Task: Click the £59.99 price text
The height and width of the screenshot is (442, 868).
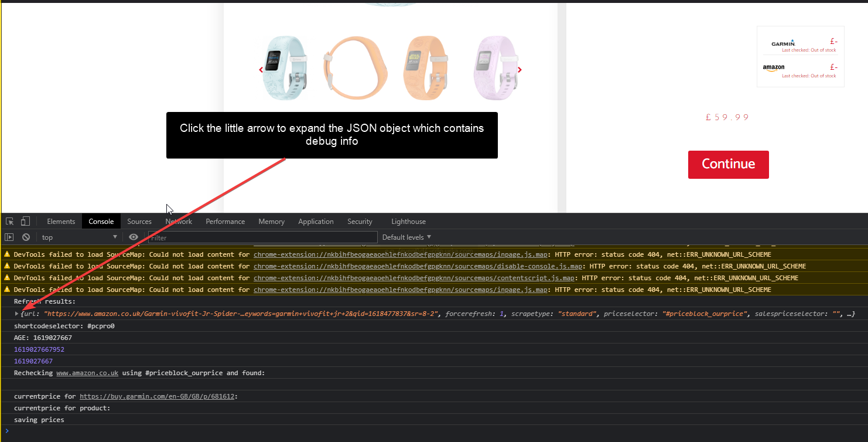Action: point(728,117)
